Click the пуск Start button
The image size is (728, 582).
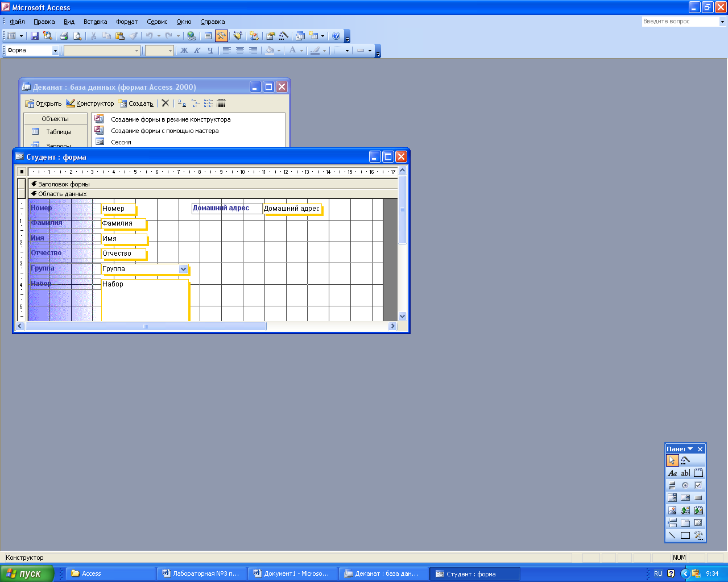pos(27,573)
